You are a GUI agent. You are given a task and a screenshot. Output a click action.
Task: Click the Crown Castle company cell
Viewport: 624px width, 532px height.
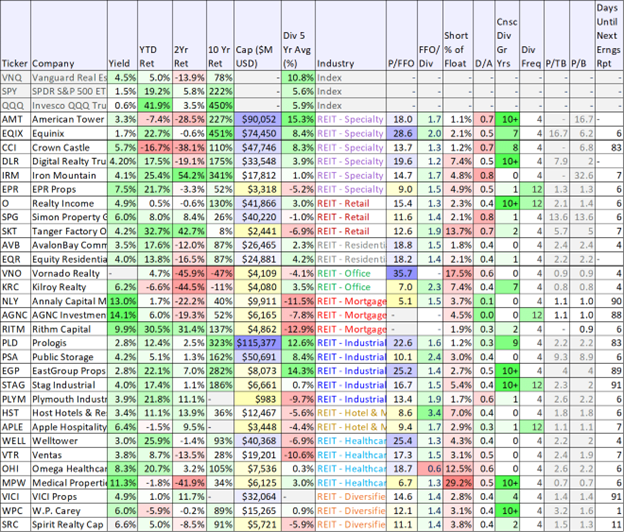(x=69, y=148)
